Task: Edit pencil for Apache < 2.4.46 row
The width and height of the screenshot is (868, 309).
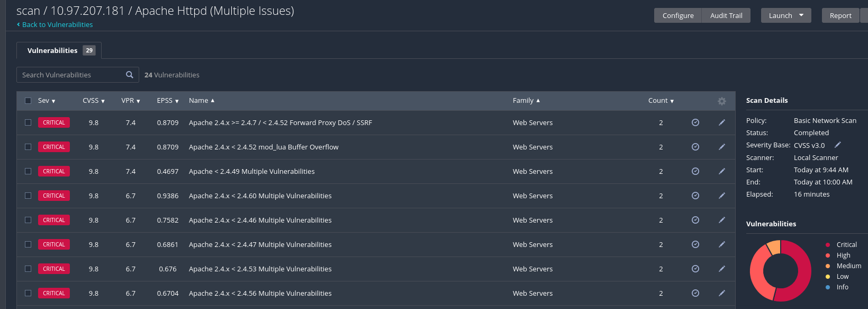Action: [721, 220]
